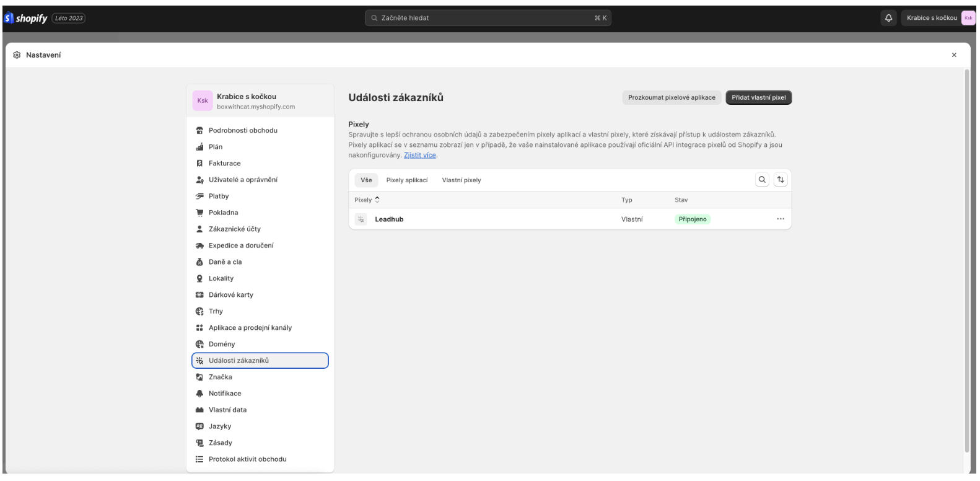Image resolution: width=980 pixels, height=481 pixels.
Task: Open the Leadhub row three-dot menu
Action: [781, 219]
